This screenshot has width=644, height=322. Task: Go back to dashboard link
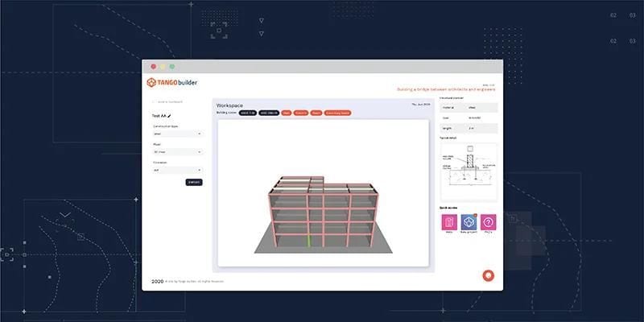click(x=167, y=101)
